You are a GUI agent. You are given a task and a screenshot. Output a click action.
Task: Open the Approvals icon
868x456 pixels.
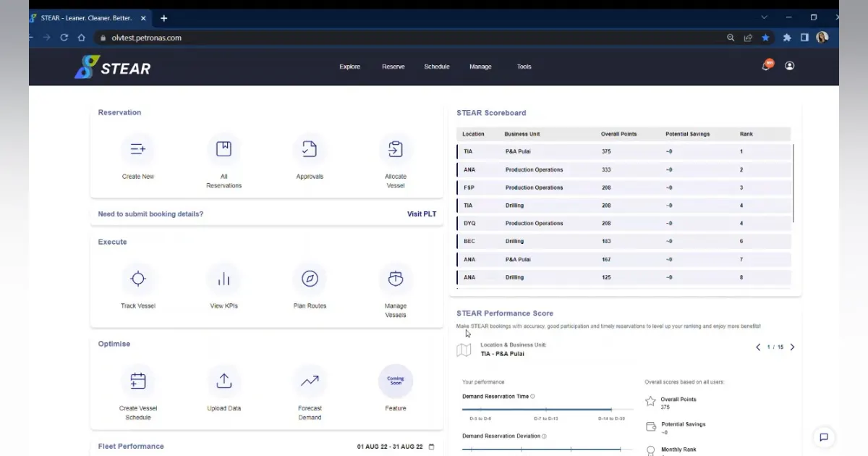310,150
